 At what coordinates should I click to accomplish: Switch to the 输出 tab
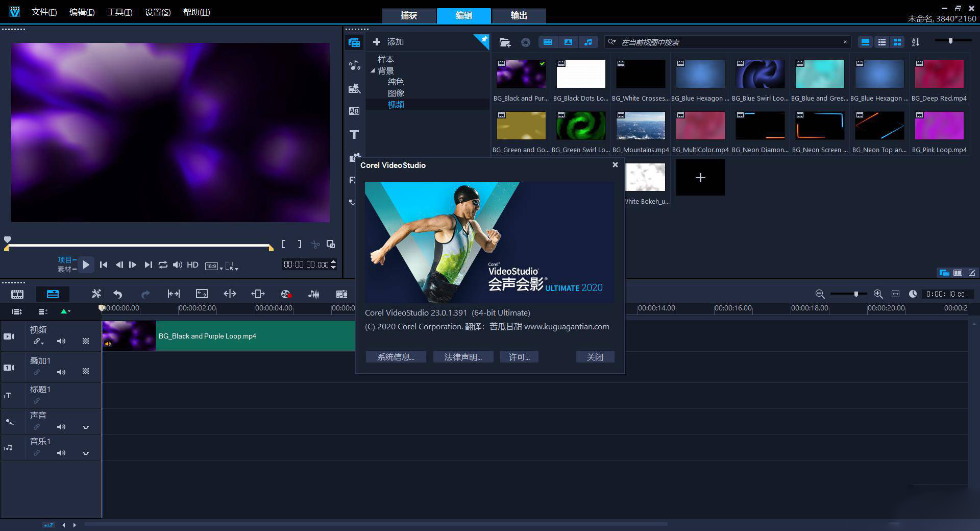click(519, 16)
